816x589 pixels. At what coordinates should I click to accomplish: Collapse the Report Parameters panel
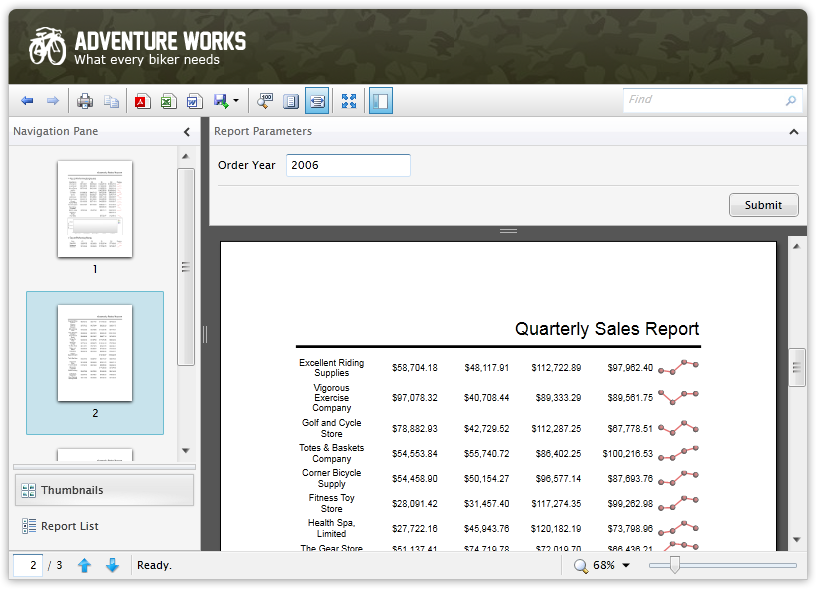pyautogui.click(x=793, y=131)
